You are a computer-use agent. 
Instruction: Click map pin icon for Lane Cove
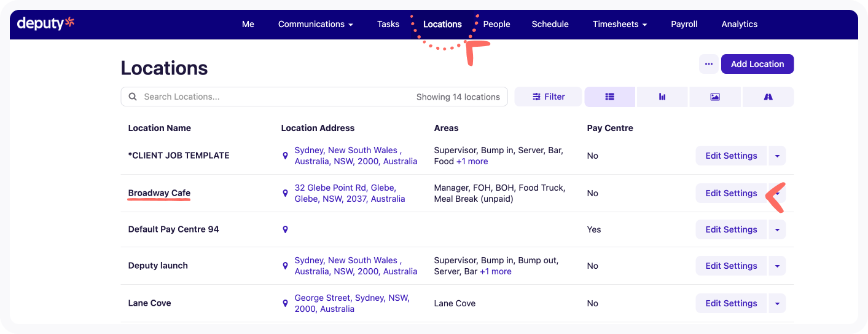(285, 303)
